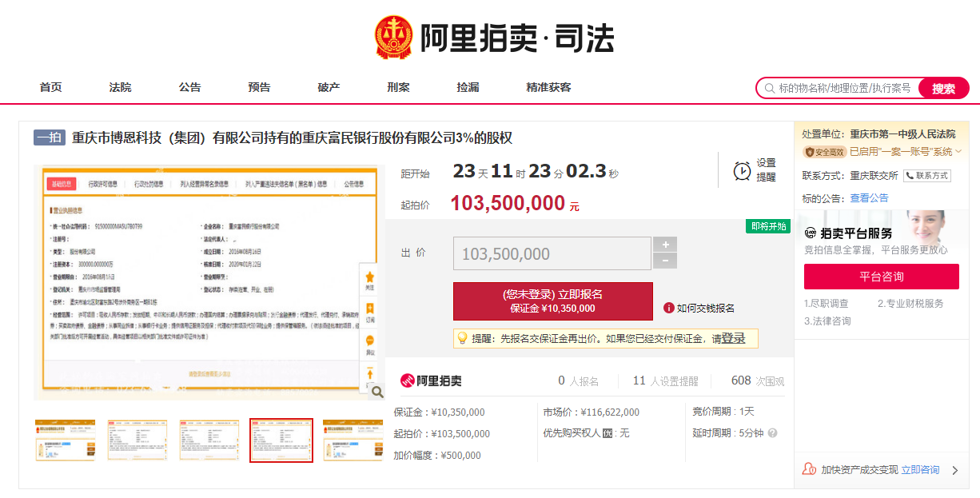Viewport: 980px width, 498px height.
Task: Open the 查看公告 link
Action: (x=869, y=197)
